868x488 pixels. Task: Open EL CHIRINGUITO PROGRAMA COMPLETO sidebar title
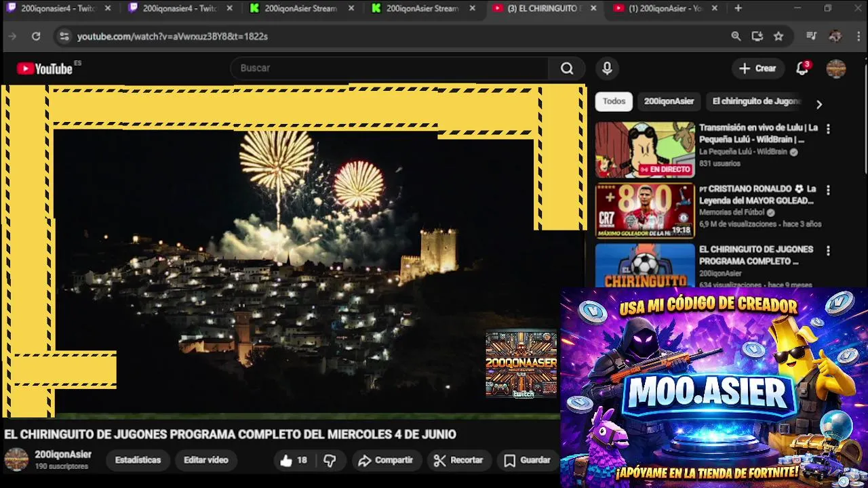point(756,256)
